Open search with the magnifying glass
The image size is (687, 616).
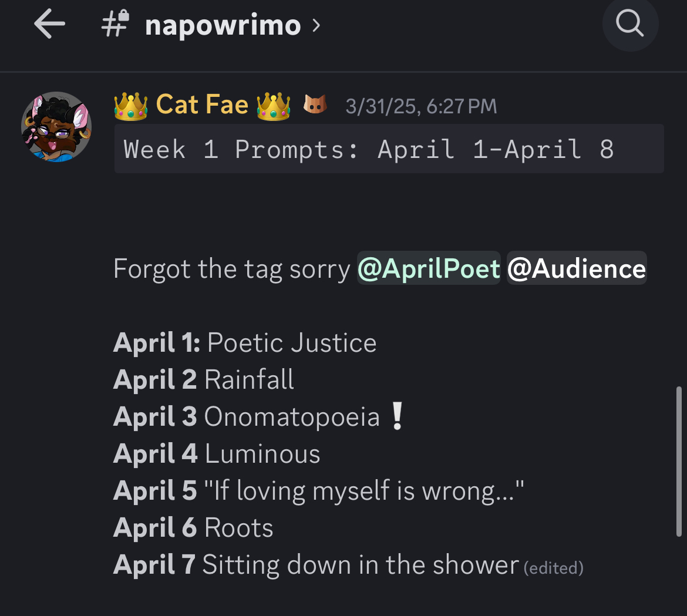point(630,24)
